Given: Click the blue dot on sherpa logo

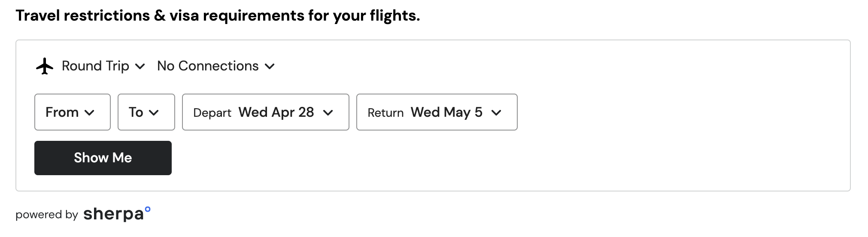Looking at the screenshot, I should point(148,209).
